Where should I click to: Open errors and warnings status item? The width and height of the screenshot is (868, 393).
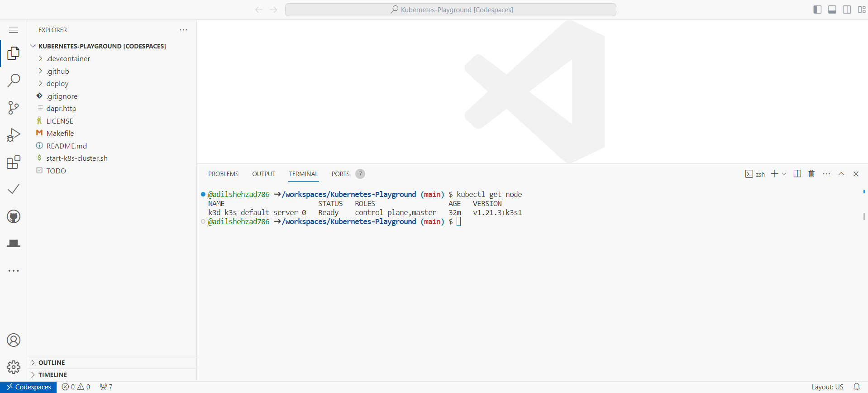[76, 387]
